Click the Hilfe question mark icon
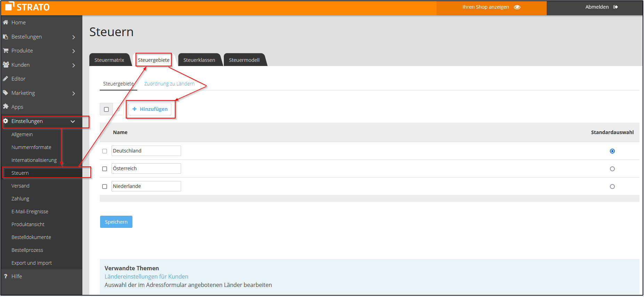Screen dimensions: 644x297 tap(6, 276)
